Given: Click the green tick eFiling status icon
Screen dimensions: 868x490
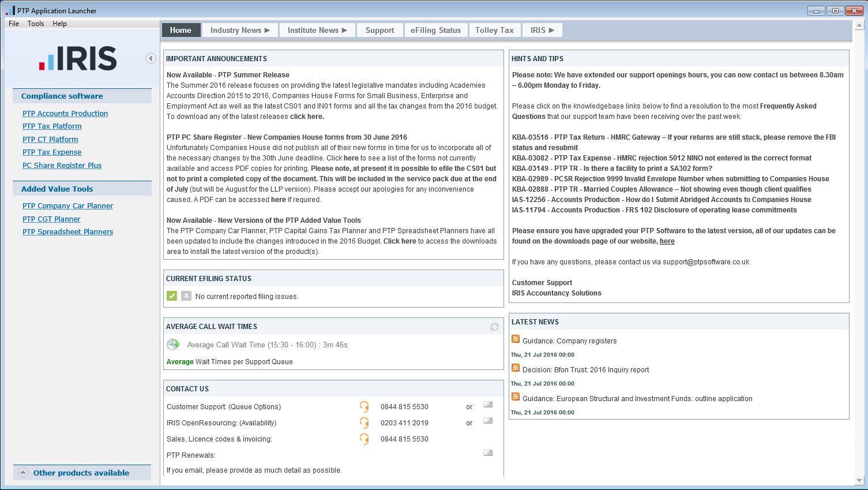Looking at the screenshot, I should (x=172, y=296).
